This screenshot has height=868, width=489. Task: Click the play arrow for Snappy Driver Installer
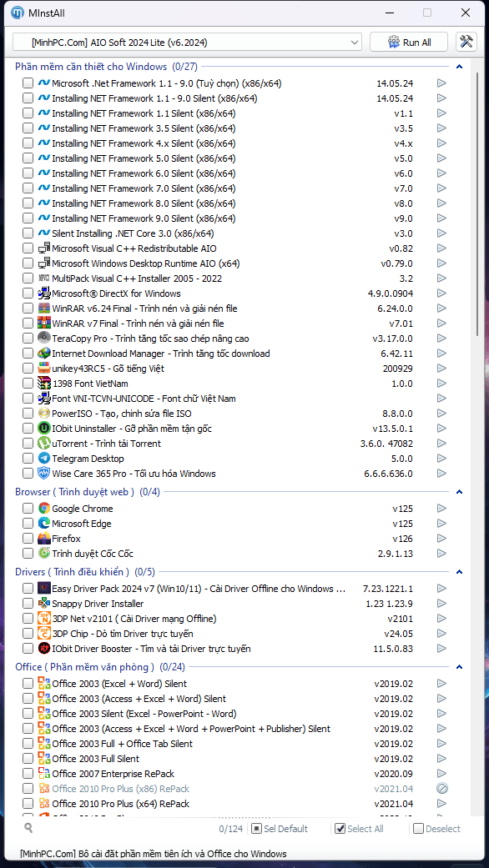coord(441,604)
